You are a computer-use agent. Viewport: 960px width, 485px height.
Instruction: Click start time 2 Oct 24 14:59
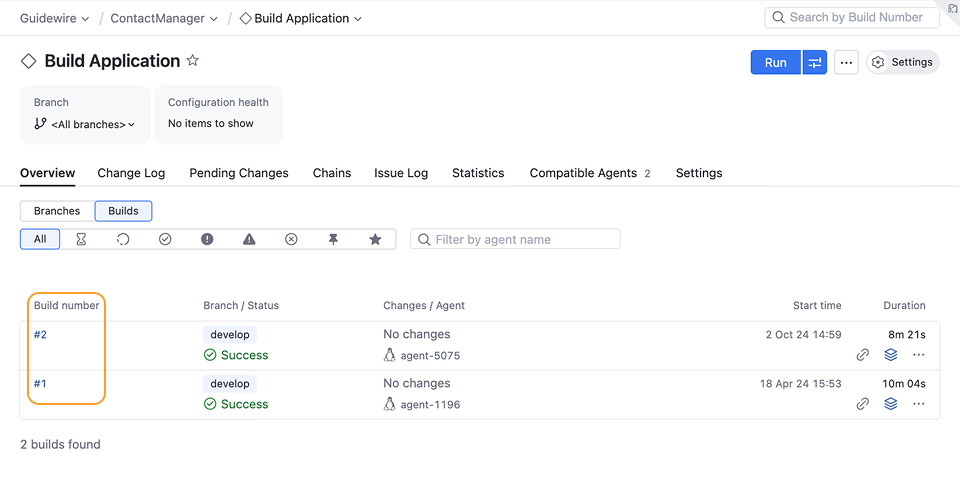tap(803, 334)
